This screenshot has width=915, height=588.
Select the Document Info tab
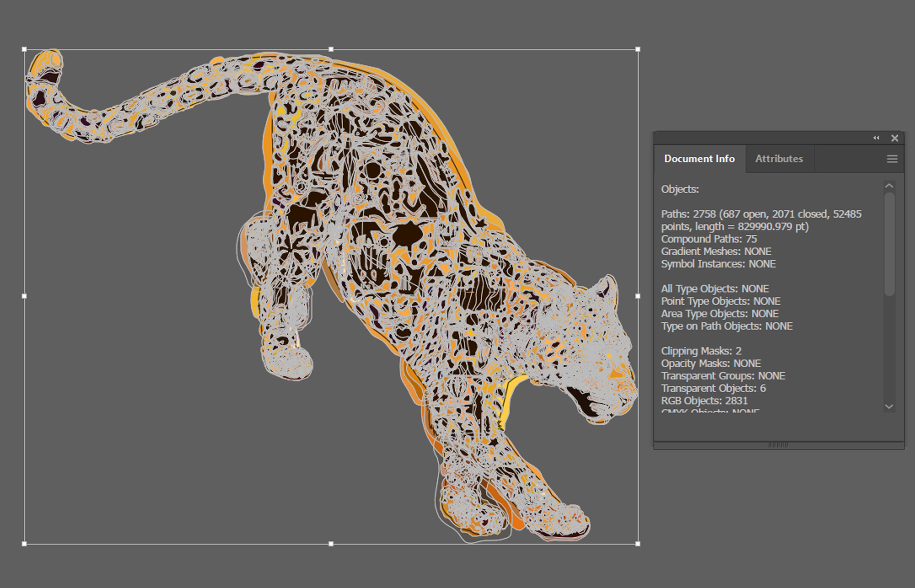point(699,159)
